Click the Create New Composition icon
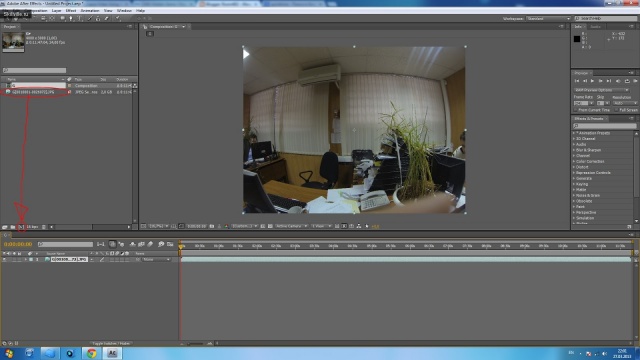The width and height of the screenshot is (640, 360). point(21,227)
